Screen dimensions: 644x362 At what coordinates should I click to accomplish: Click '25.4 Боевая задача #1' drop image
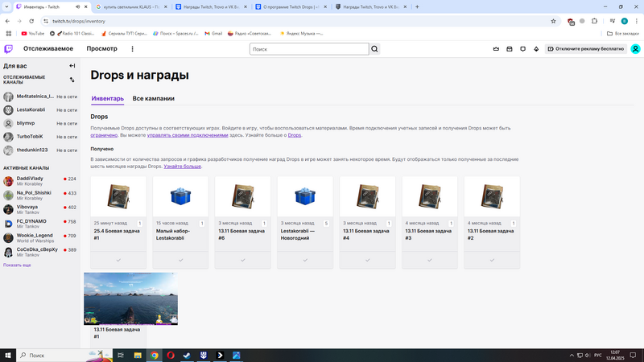118,196
